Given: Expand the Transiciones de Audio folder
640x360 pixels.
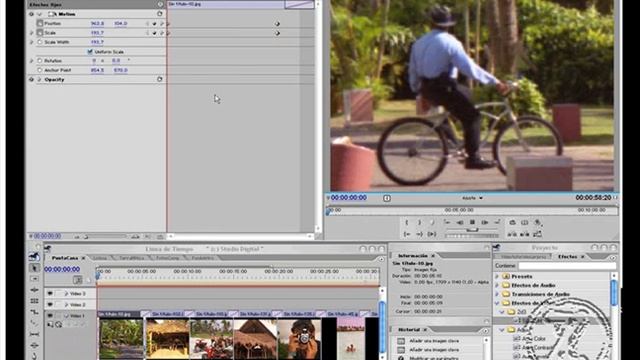Looking at the screenshot, I should coord(497,294).
